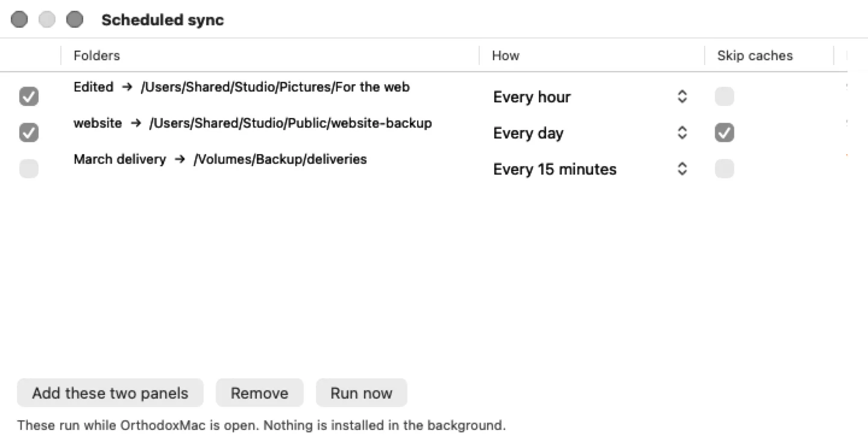Uncheck the website sync row checkbox

tap(29, 132)
